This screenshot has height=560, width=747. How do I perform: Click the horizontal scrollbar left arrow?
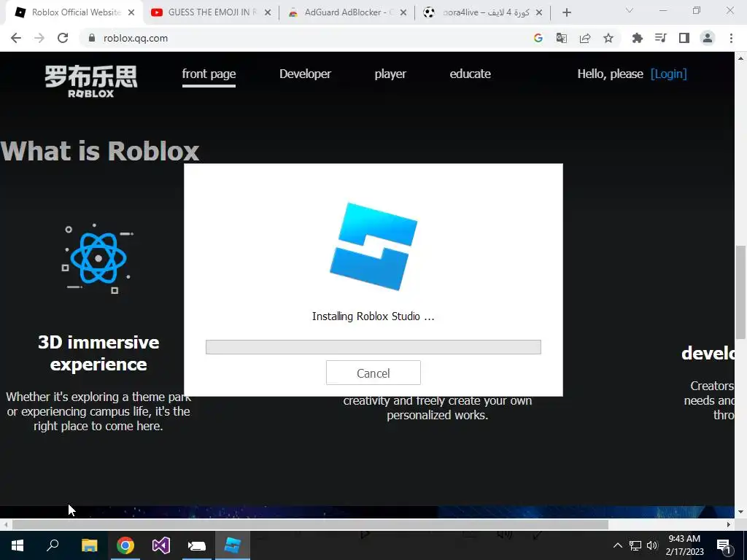(6, 525)
